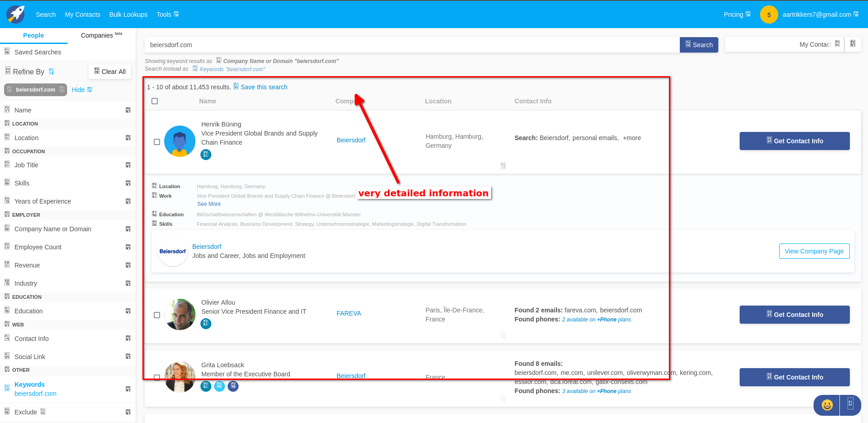Viewport: 868px width, 423px height.
Task: Click Henrik Büning's profile avatar
Action: pos(180,141)
